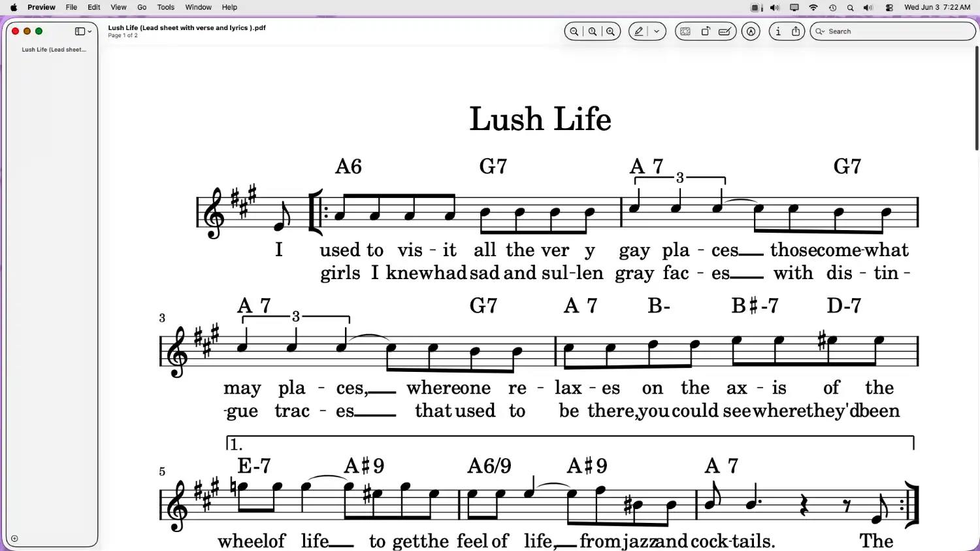Open the highlight color options chevron

coord(657,31)
